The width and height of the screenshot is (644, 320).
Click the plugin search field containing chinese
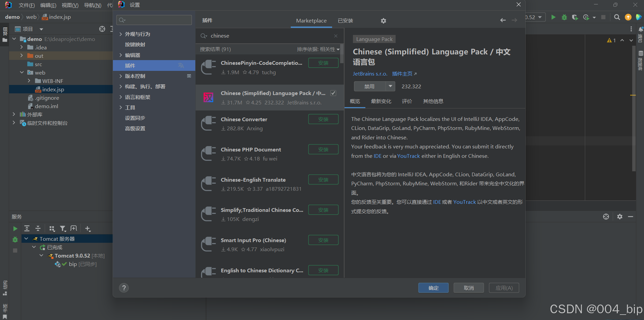[x=269, y=36]
